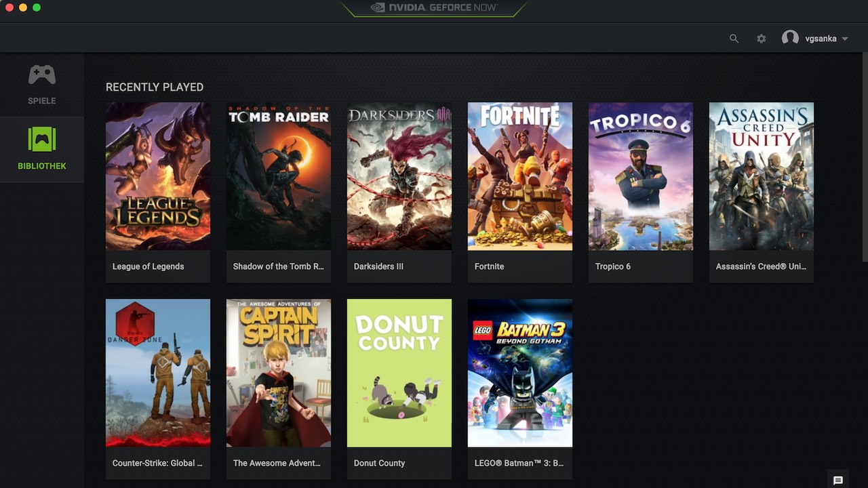Open League of Legends cover art

[x=158, y=176]
